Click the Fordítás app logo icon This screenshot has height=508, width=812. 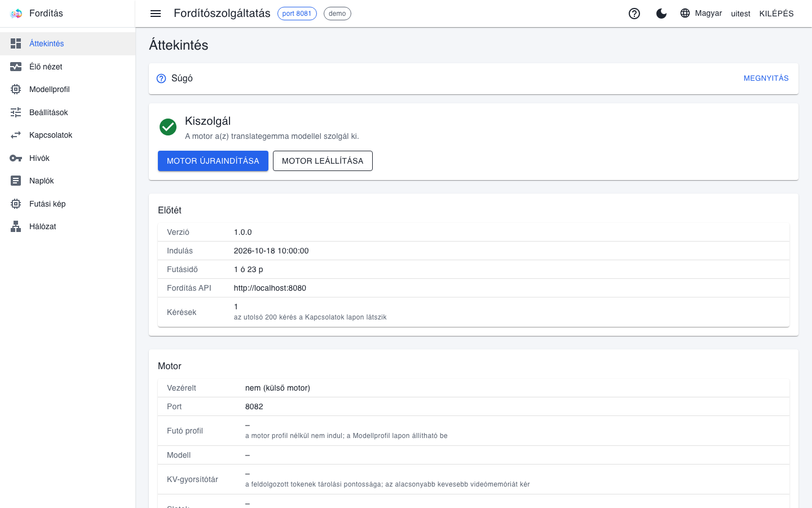(16, 14)
